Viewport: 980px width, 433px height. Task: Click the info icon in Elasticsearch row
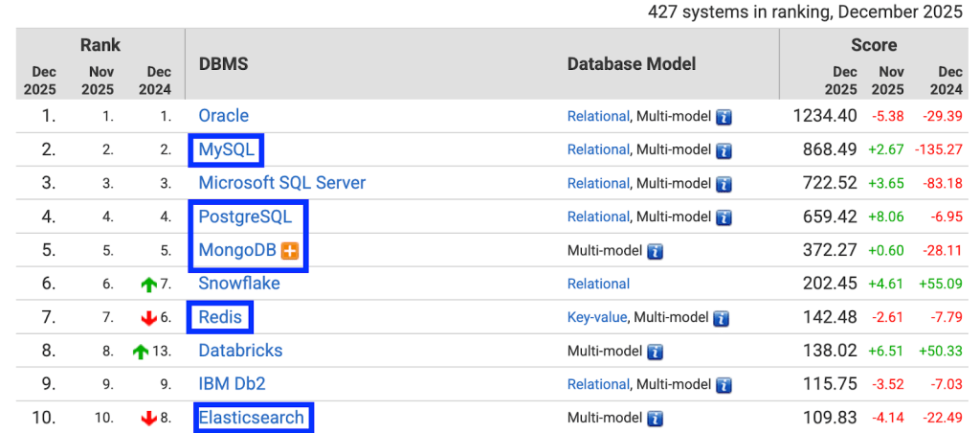pos(656,419)
